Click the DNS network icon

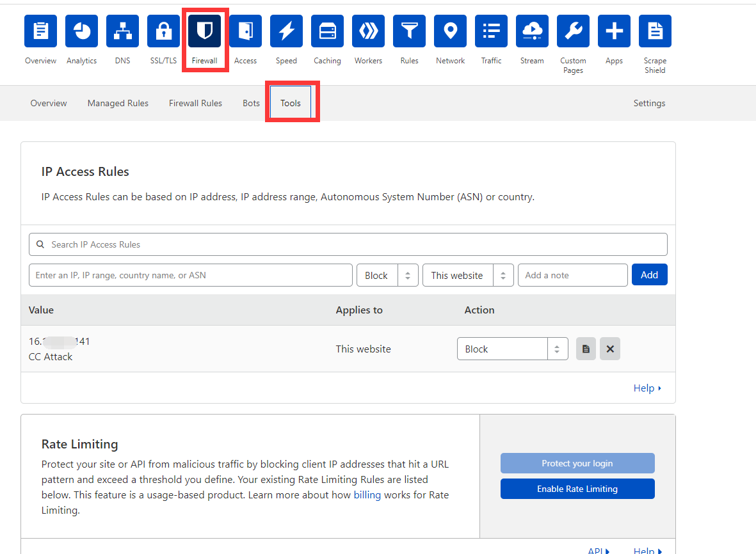[122, 31]
